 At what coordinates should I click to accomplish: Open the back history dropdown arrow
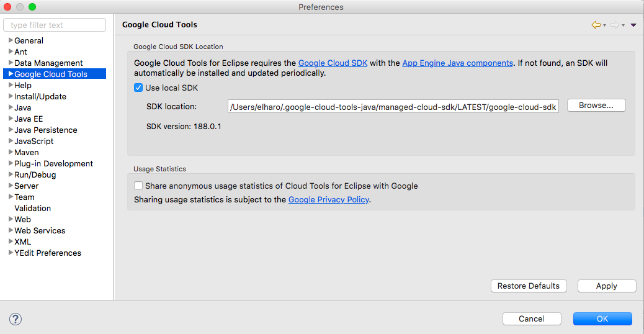(x=604, y=25)
